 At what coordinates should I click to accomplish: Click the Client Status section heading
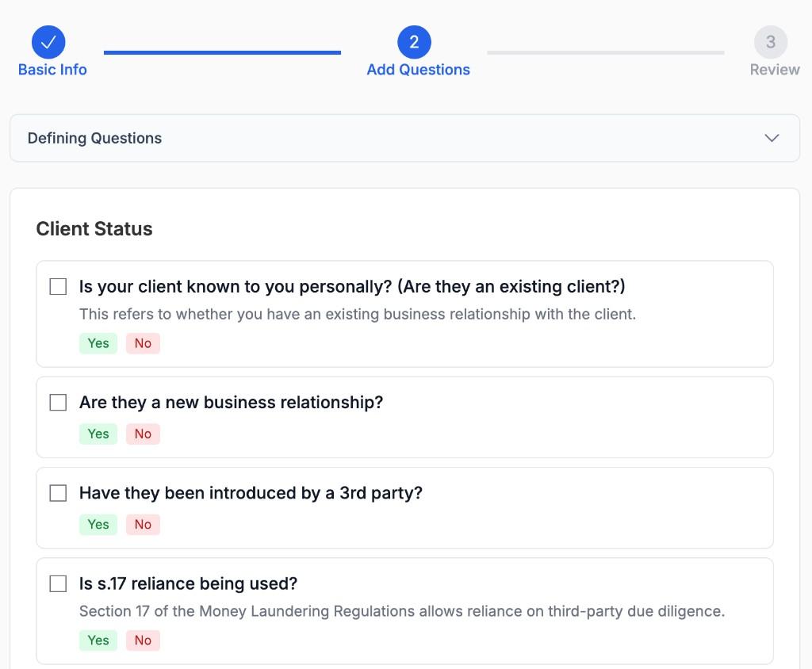(x=94, y=229)
